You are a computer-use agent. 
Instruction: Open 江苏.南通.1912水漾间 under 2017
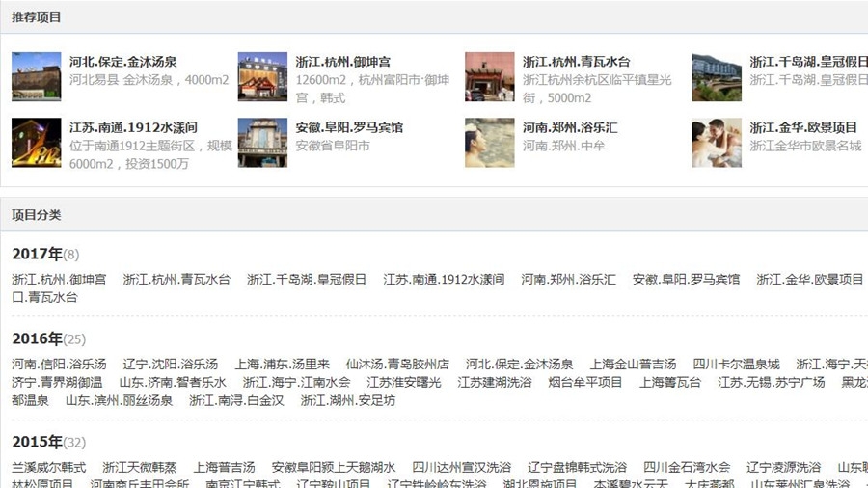pos(444,279)
